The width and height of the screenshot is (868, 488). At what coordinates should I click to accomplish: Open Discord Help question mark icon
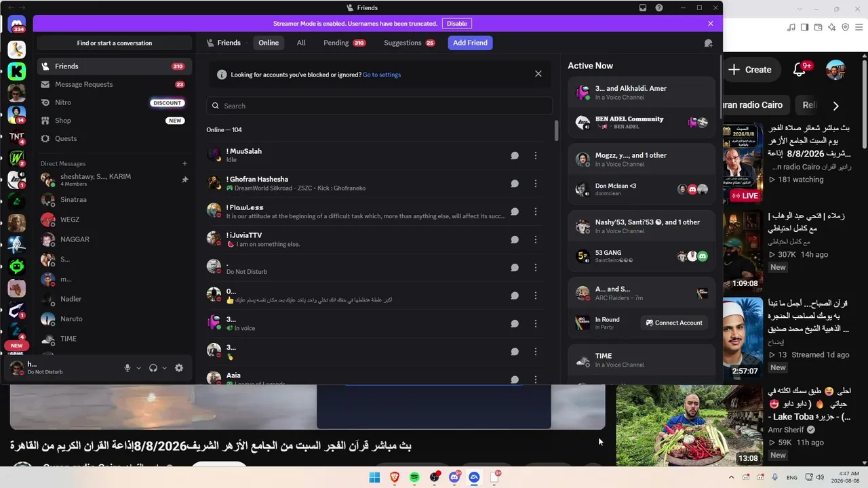[659, 8]
